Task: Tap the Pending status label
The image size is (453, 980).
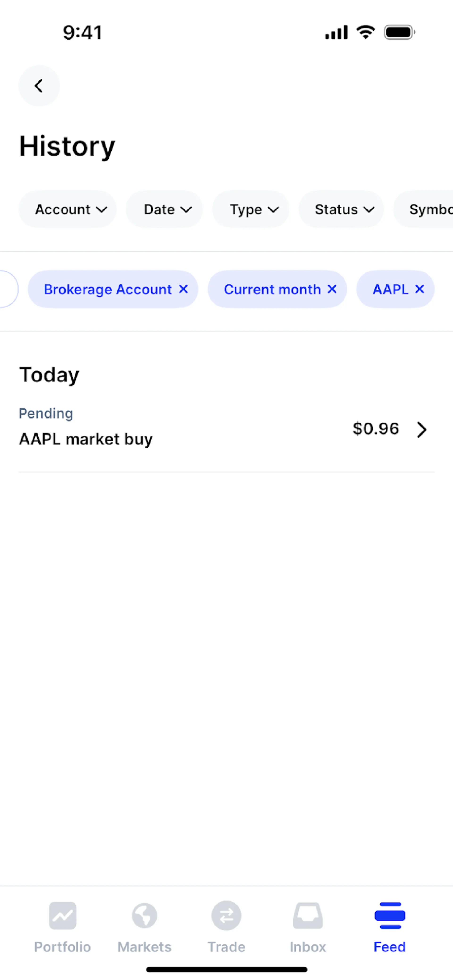Action: click(x=46, y=414)
